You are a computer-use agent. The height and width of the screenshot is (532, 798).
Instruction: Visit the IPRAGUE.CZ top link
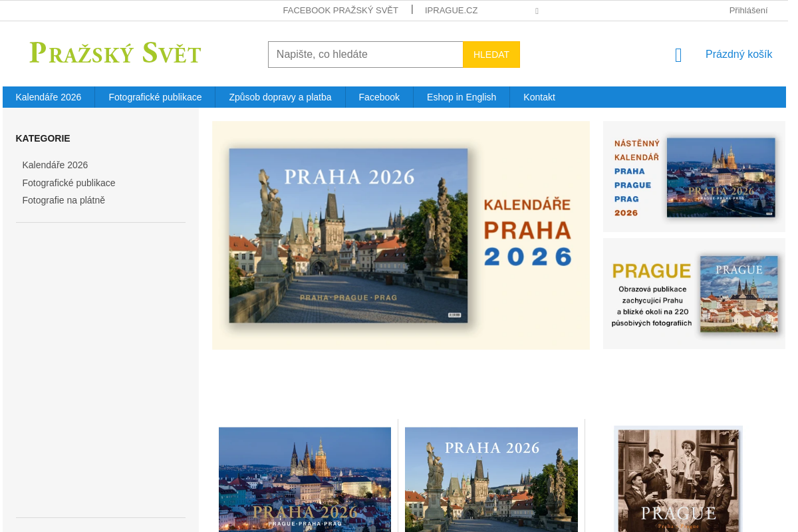[452, 10]
